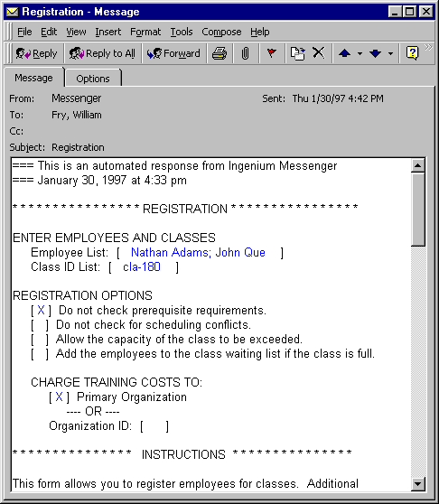Go to the previous item with the up arrow
The image size is (439, 504).
tap(344, 53)
